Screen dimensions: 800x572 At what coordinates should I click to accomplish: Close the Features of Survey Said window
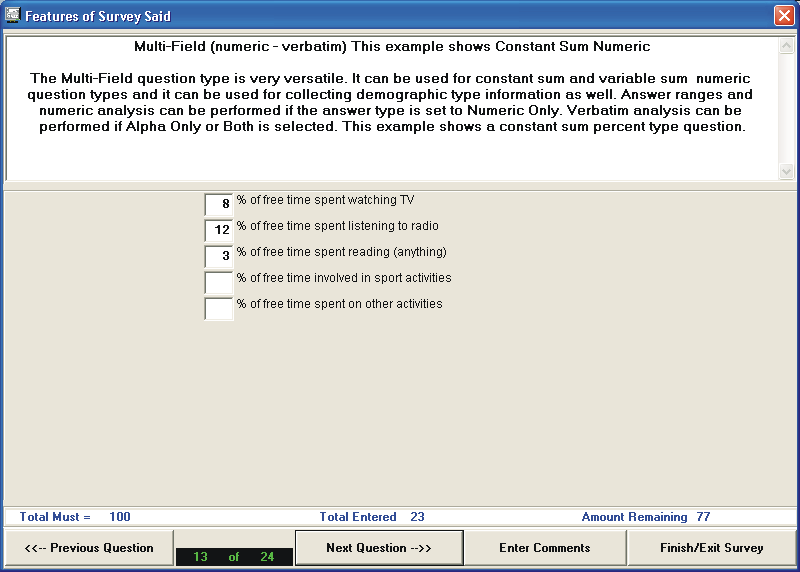pos(784,16)
